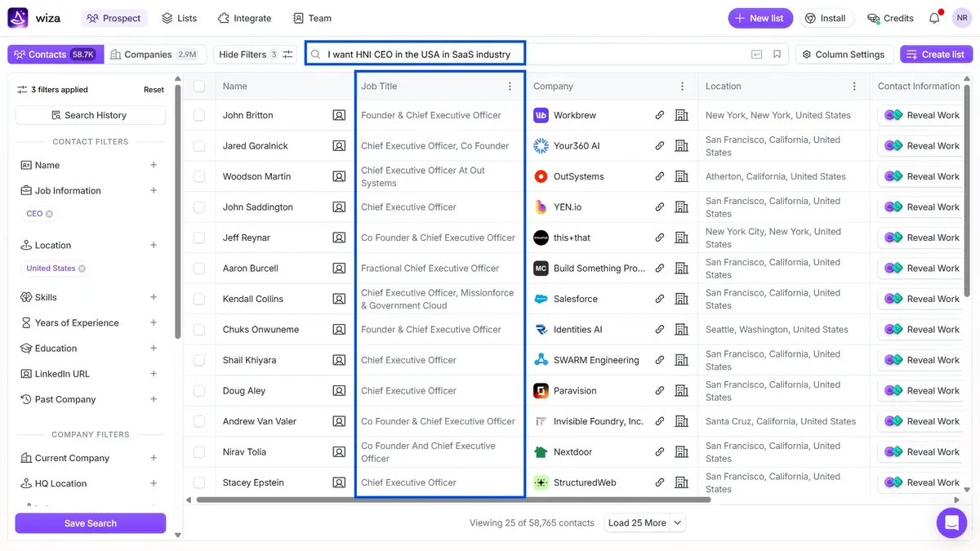Click the Save Search button

pos(91,523)
